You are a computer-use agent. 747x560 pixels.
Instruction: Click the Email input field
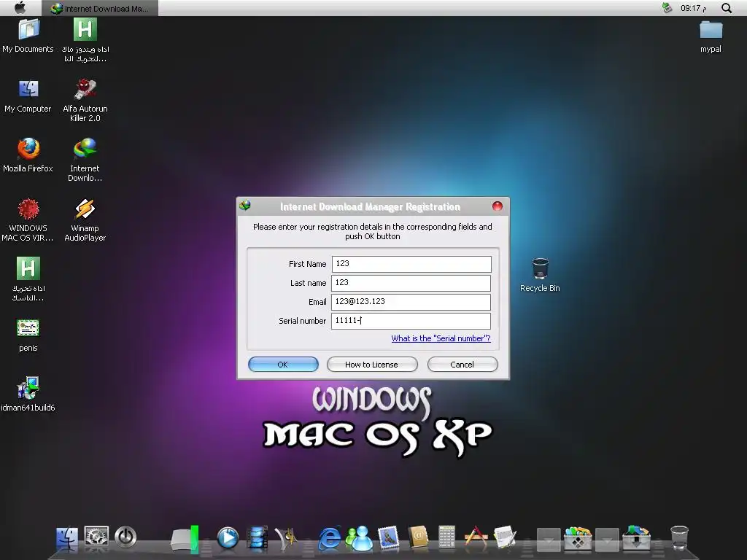tap(411, 302)
